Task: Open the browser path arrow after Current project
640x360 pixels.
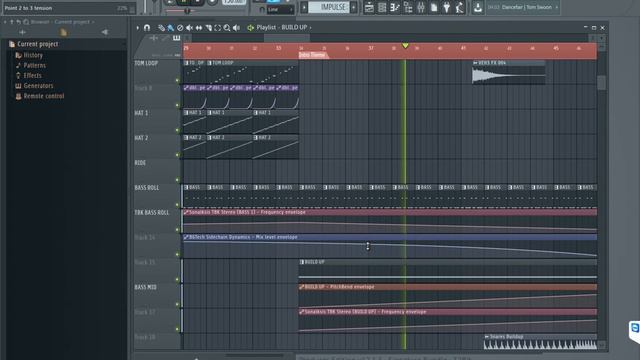Action: pyautogui.click(x=93, y=22)
